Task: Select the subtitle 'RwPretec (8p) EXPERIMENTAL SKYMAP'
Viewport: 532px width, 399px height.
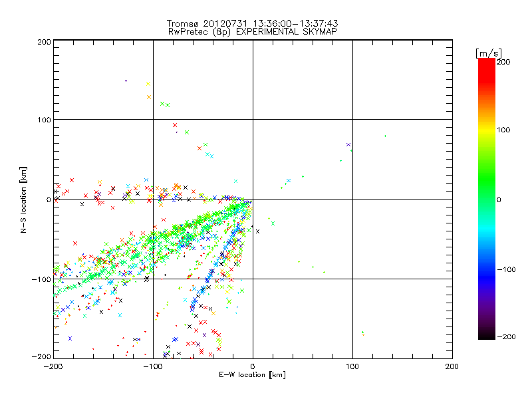Action: tap(253, 32)
